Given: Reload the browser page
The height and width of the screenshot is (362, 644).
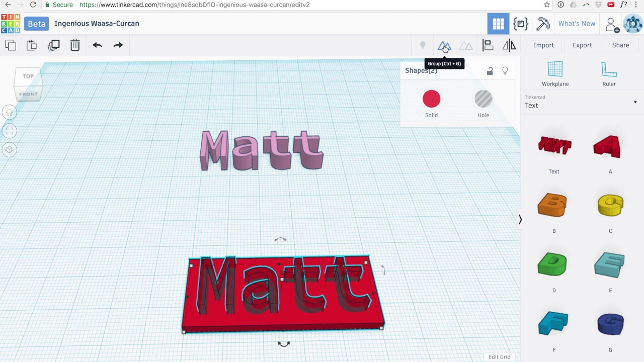Looking at the screenshot, I should tap(33, 5).
